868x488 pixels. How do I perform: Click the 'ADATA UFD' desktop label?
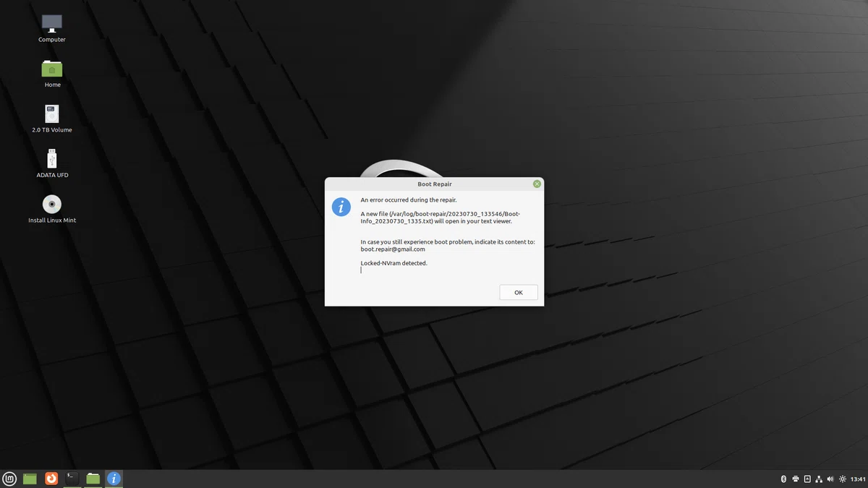click(52, 175)
